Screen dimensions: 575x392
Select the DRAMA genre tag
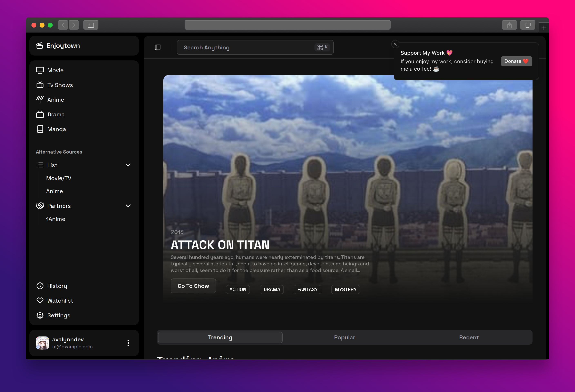pos(272,289)
